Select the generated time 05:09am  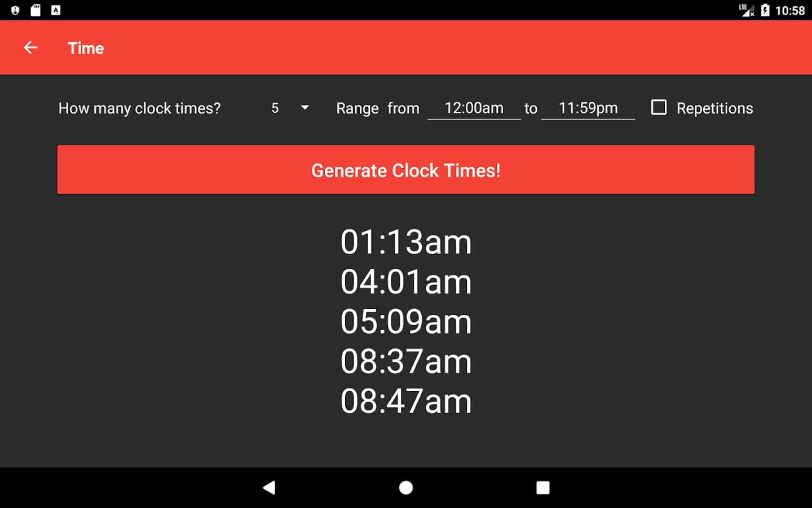click(x=406, y=322)
